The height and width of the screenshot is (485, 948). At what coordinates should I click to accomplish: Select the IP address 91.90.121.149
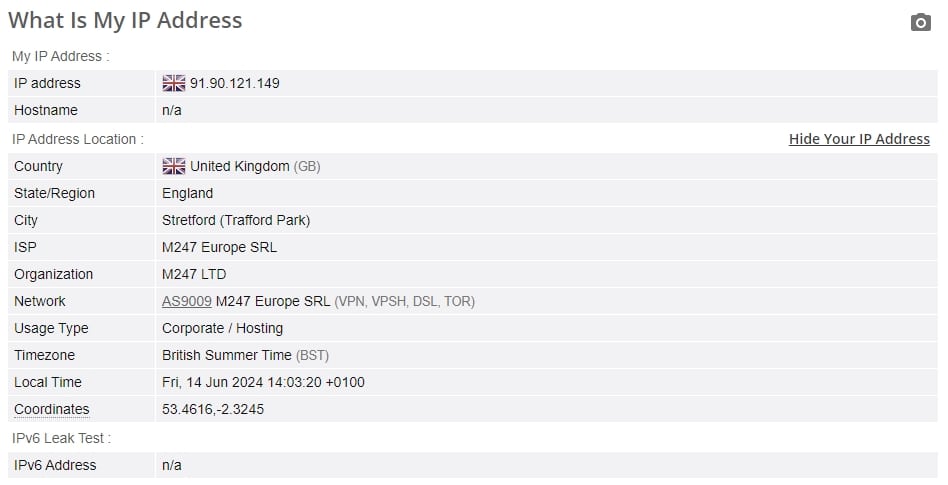(235, 83)
